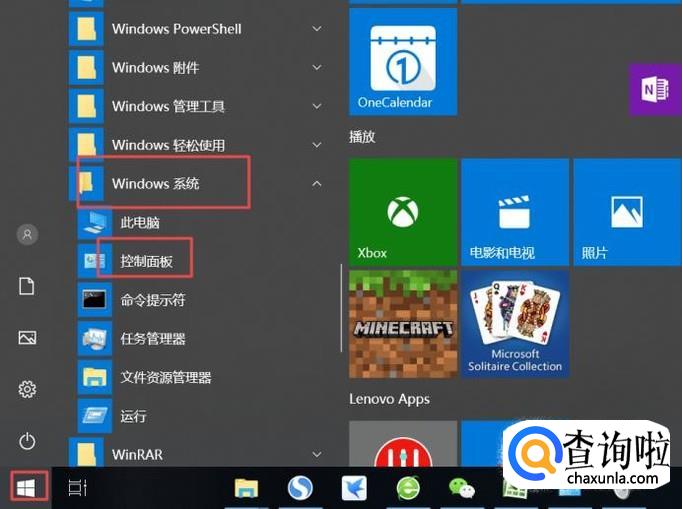
Task: Click the Power icon in sidebar
Action: (x=27, y=441)
